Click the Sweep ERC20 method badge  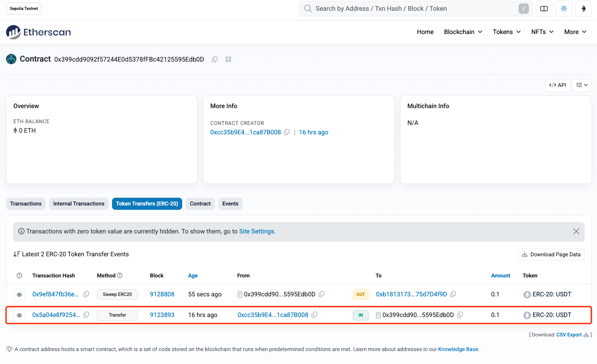click(117, 295)
